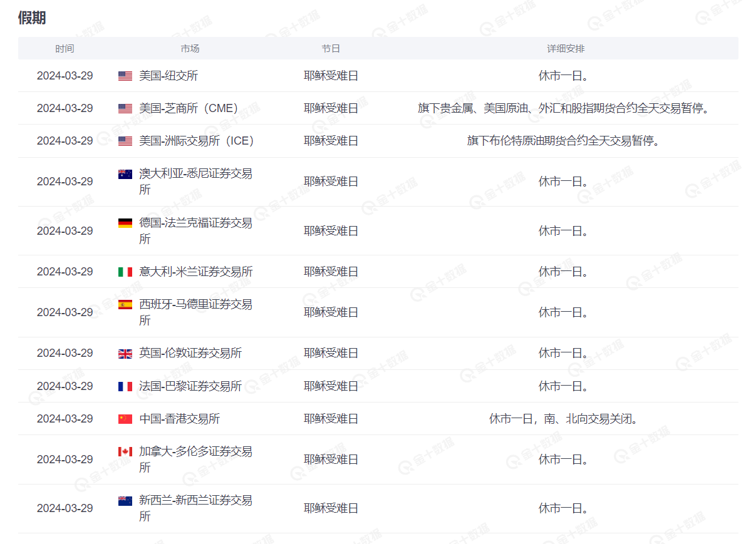Click the Australian flag beside 悉尼证券交易所
This screenshot has height=544, width=756.
click(125, 175)
